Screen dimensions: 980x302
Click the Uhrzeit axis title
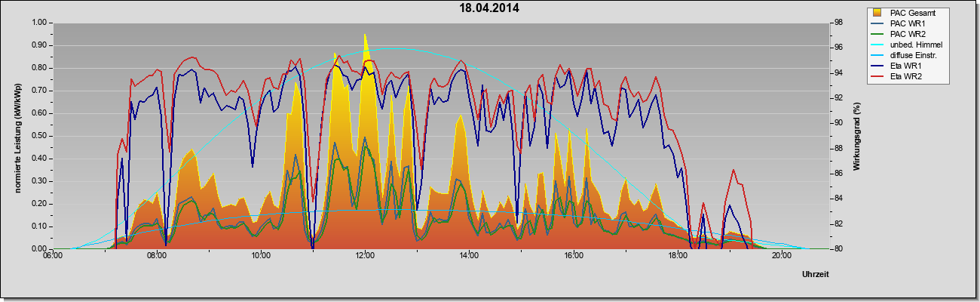816,276
